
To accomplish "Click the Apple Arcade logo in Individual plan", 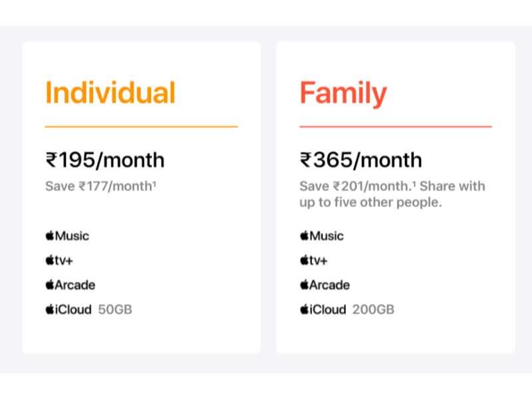I will 70,285.
